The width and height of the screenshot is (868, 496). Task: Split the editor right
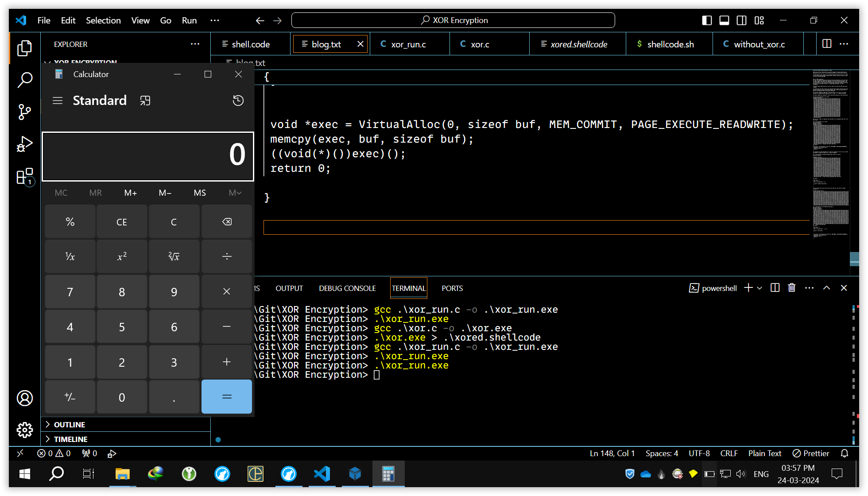coord(827,44)
